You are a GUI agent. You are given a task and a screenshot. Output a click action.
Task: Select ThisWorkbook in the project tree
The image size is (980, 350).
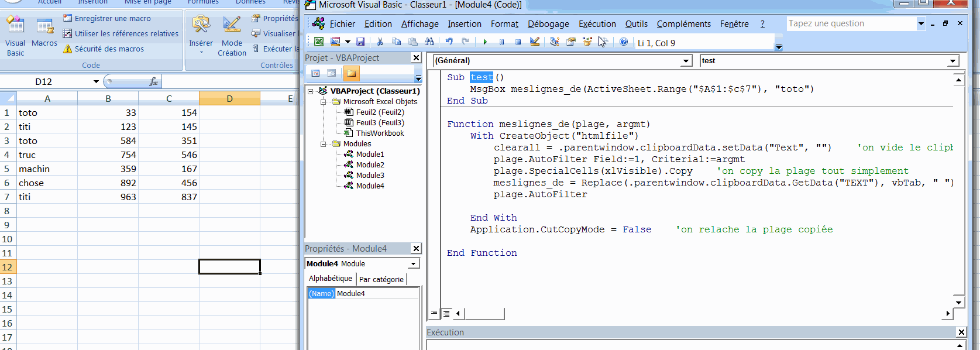380,133
